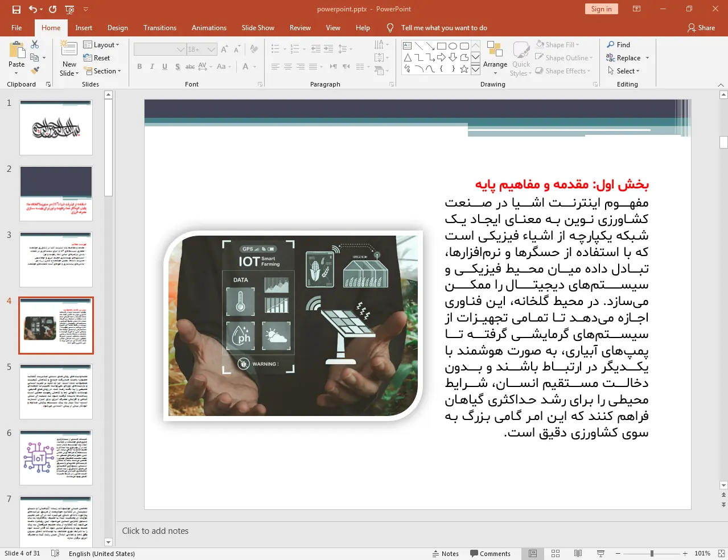Click the Find magnifier icon
The height and width of the screenshot is (560, 728).
pos(610,44)
